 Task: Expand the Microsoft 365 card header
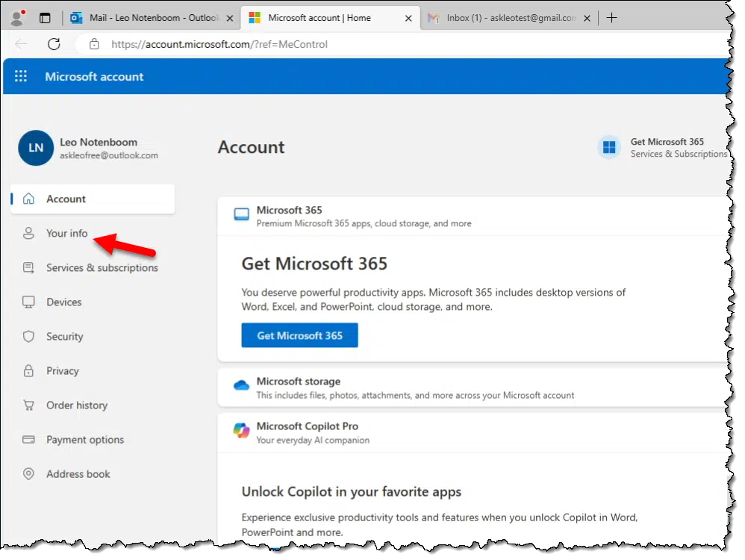click(x=473, y=217)
